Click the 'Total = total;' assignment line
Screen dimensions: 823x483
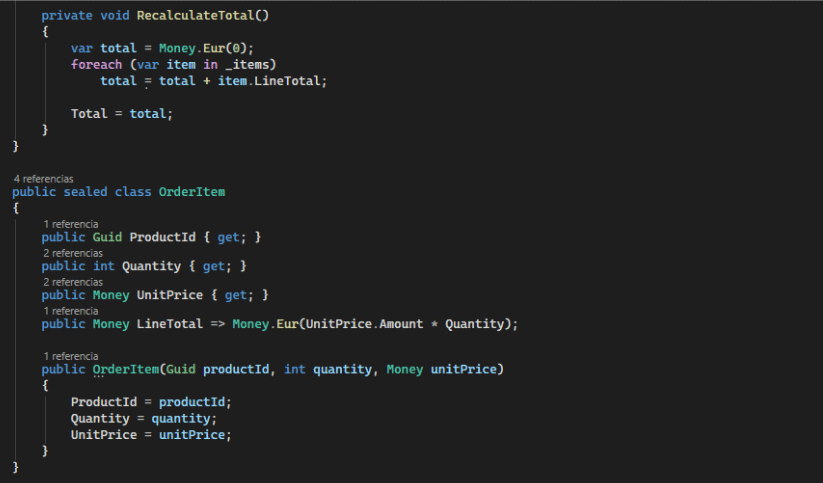(121, 113)
